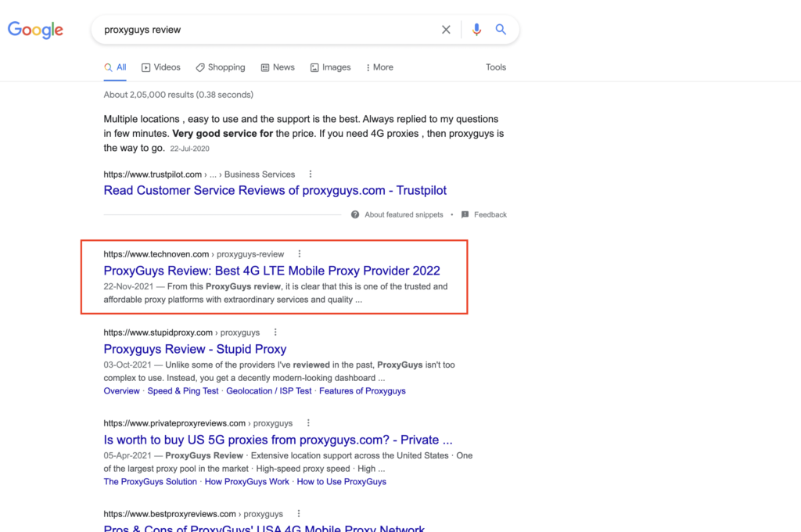Screen dimensions: 801x532
Task: Click the About featured snippets help icon
Action: (x=355, y=214)
